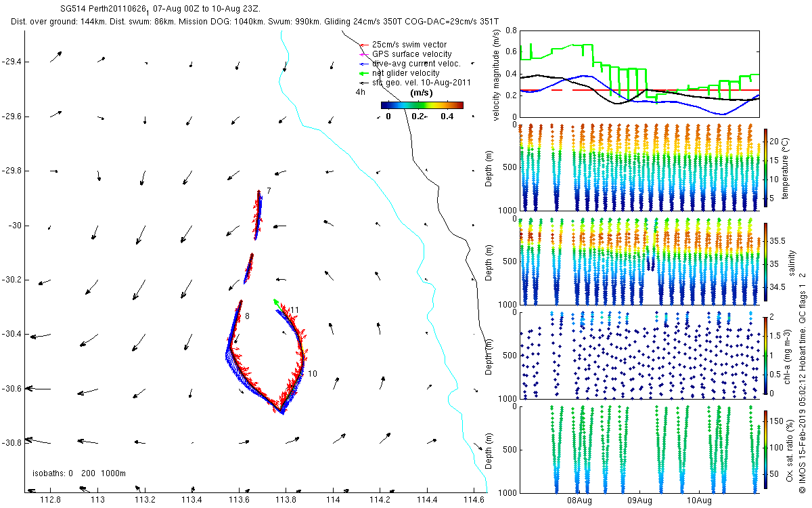Click the "0.8" tick of the velocity magnitude plot
The height and width of the screenshot is (508, 812).
tap(512, 30)
